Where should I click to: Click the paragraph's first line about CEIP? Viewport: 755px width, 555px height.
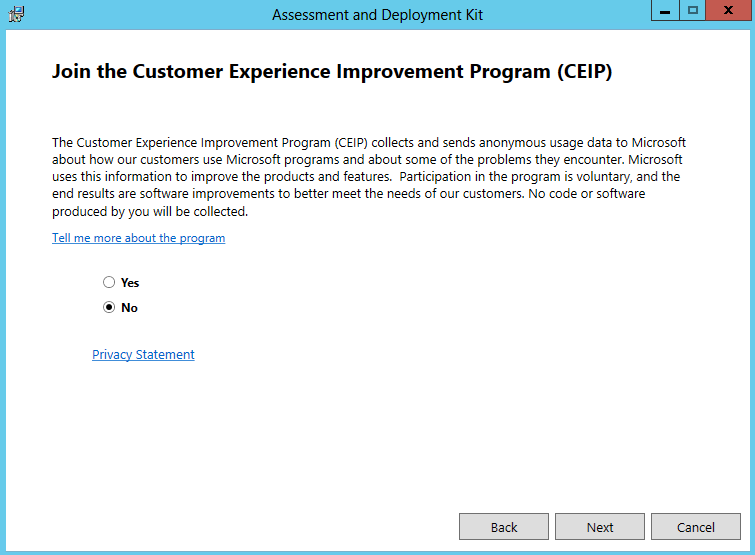point(369,142)
